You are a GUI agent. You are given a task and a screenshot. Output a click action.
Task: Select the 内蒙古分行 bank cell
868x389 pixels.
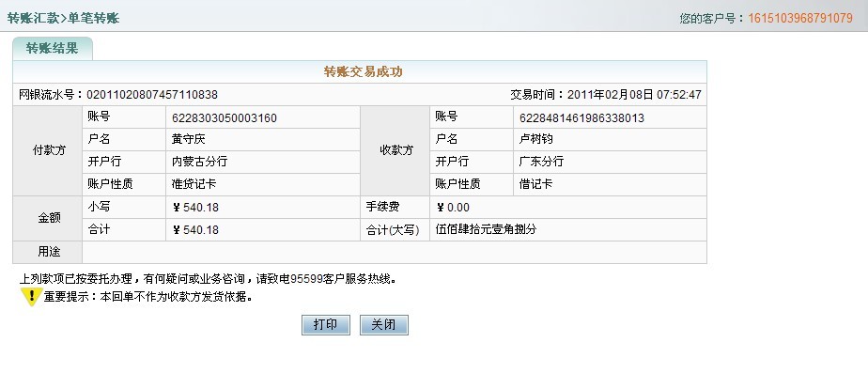(199, 162)
